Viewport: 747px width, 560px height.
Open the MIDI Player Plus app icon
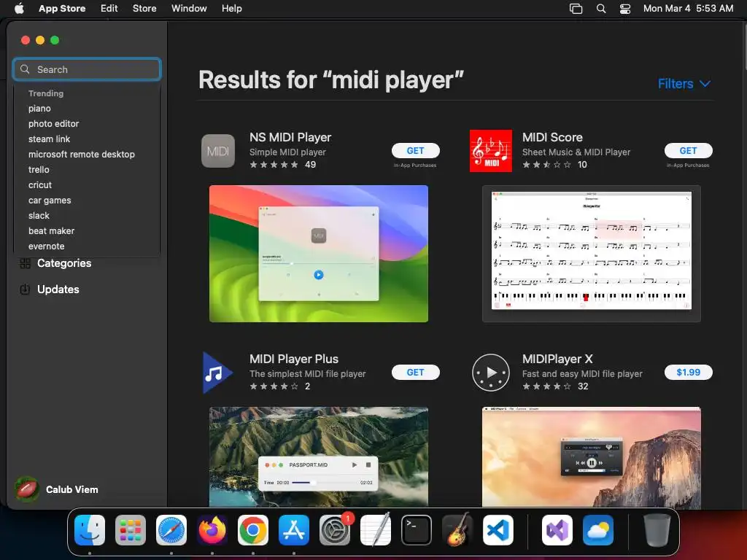[217, 373]
